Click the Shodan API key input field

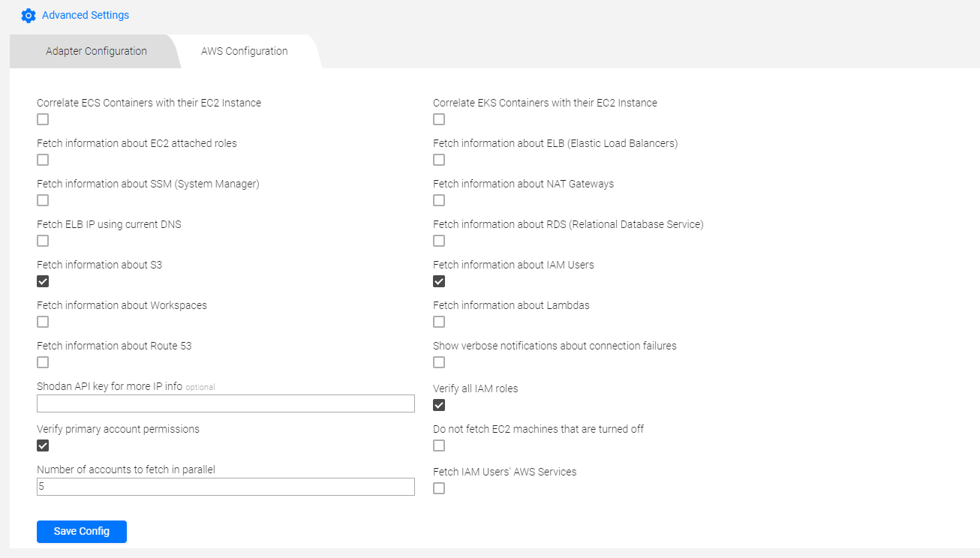coord(225,403)
